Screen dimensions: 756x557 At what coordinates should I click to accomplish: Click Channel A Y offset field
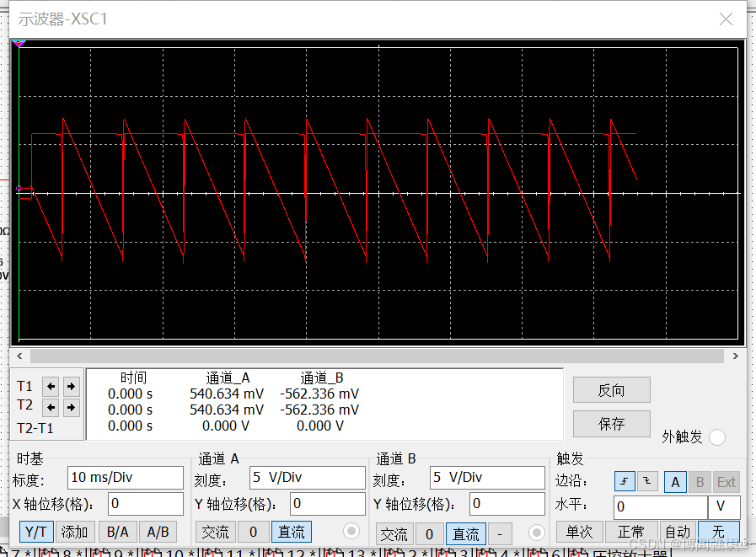pos(328,503)
